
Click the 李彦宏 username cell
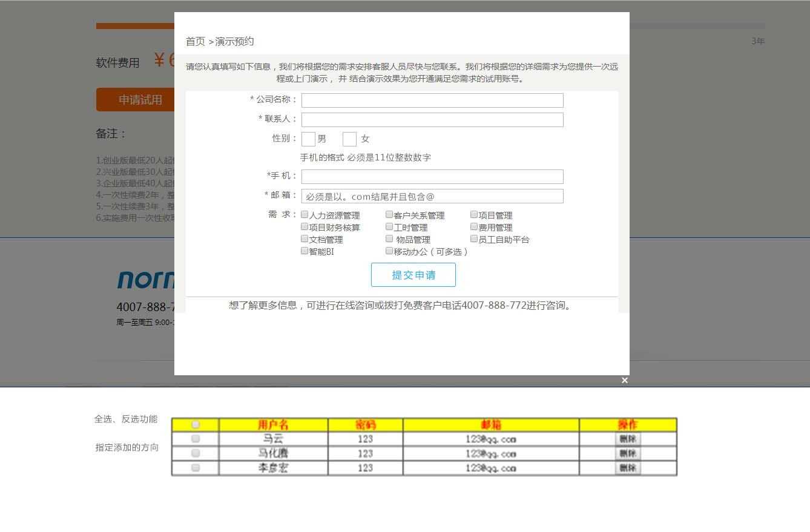[274, 468]
